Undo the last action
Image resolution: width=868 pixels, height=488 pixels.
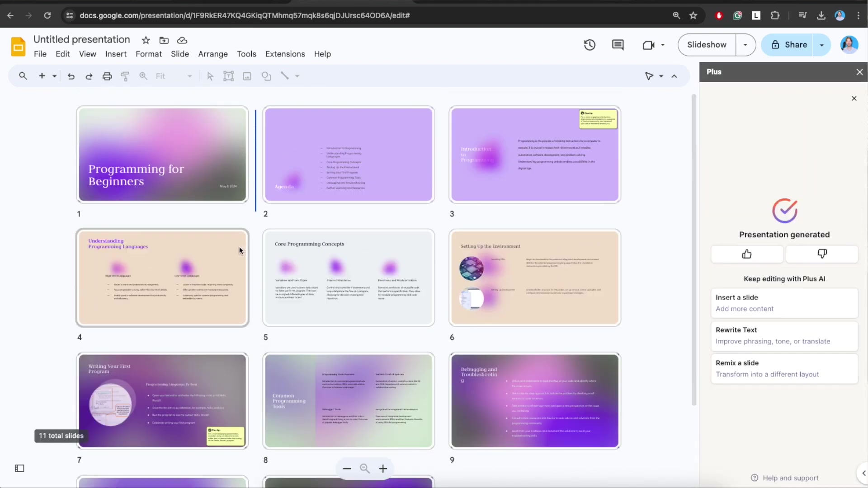click(71, 76)
